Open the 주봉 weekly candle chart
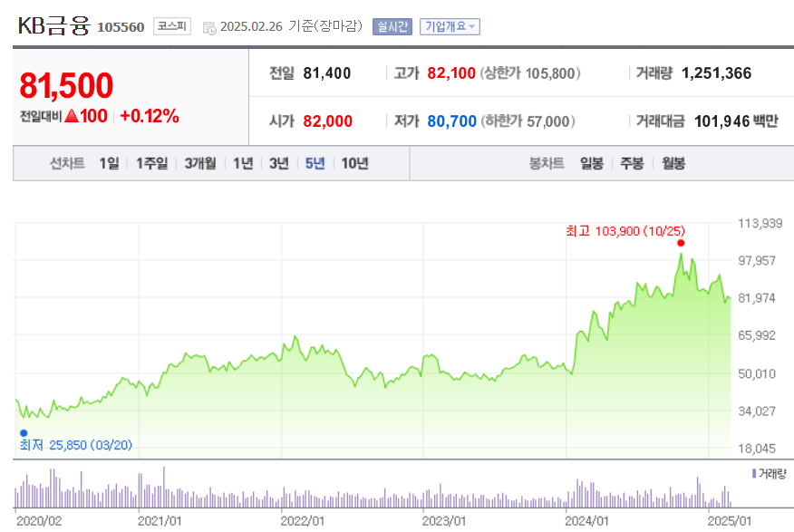This screenshot has width=794, height=532. [632, 163]
